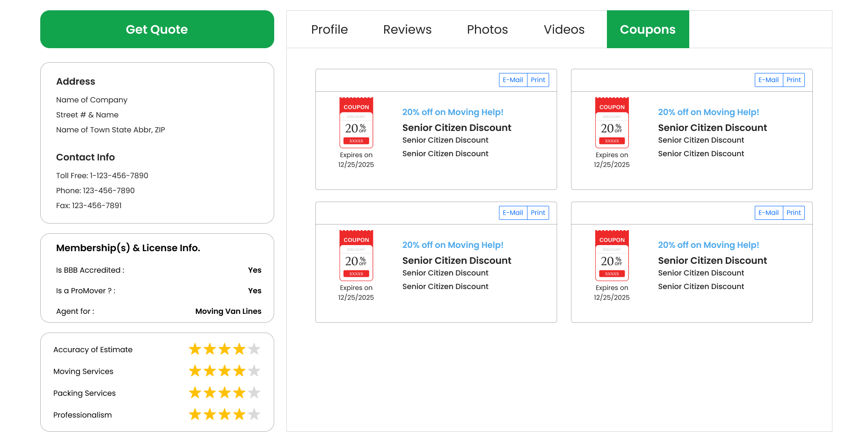This screenshot has width=868, height=442.
Task: Switch to the Reviews tab
Action: click(407, 29)
